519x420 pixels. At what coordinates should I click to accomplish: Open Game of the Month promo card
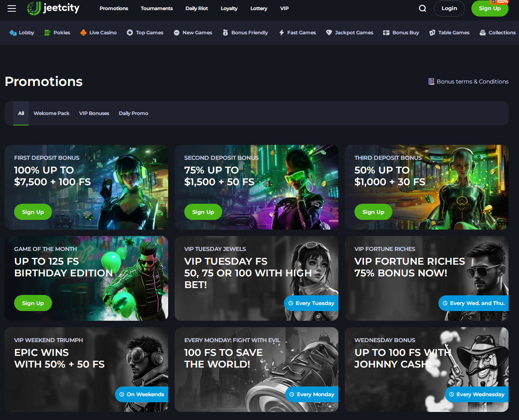(x=86, y=278)
